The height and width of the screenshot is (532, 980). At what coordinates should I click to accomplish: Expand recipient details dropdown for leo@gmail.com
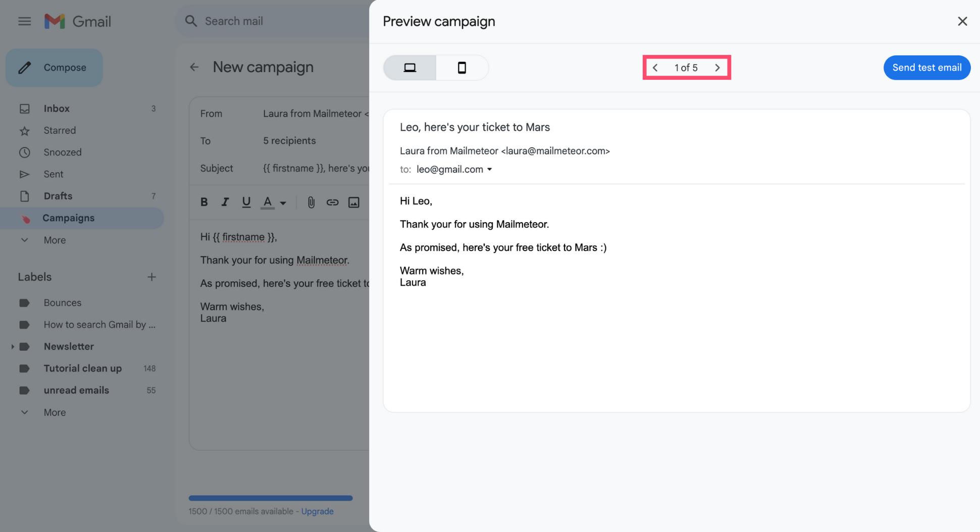click(x=489, y=170)
